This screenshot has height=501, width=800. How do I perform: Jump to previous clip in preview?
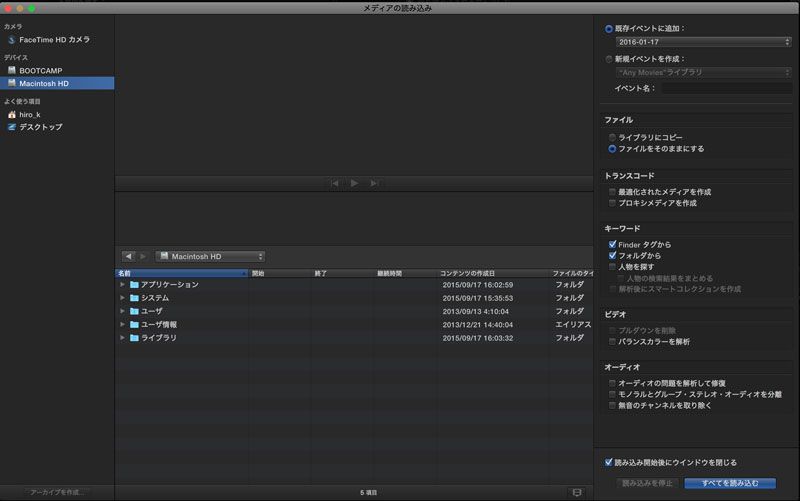tap(334, 183)
